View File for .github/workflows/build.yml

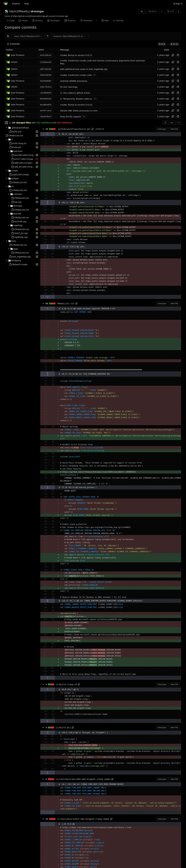click(174, 129)
